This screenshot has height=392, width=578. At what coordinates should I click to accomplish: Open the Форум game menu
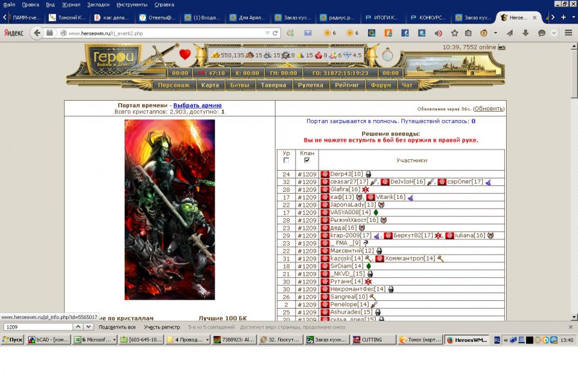380,85
